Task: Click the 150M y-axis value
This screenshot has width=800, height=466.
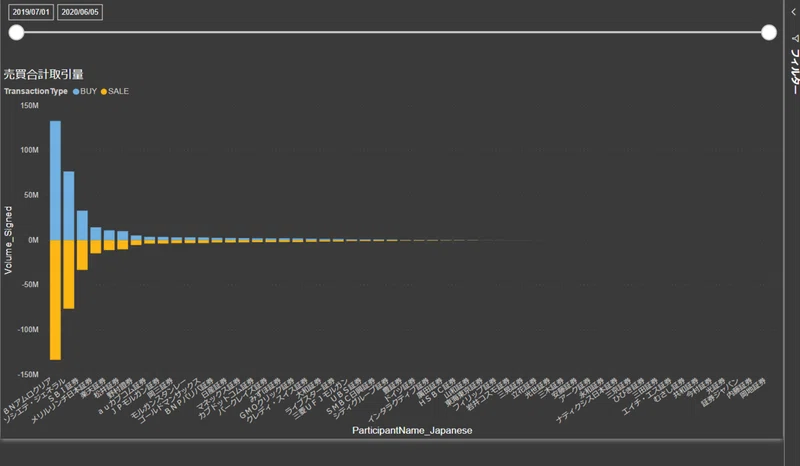Action: [x=30, y=106]
